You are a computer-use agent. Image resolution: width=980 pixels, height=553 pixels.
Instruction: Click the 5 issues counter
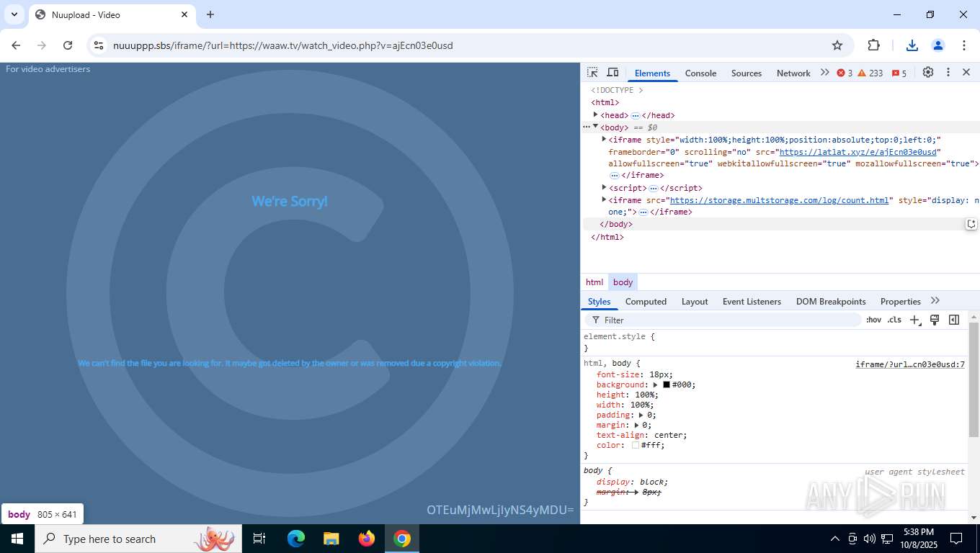click(899, 73)
